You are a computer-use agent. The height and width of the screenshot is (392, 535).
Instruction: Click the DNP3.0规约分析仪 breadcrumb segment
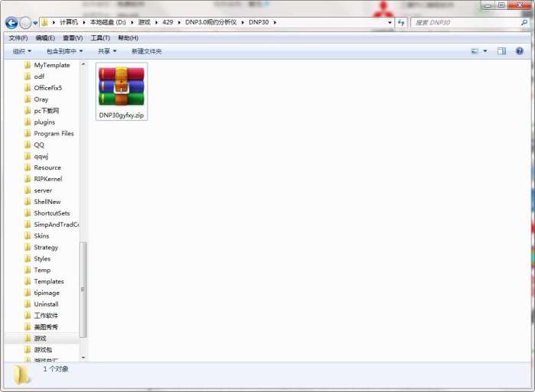pyautogui.click(x=211, y=22)
